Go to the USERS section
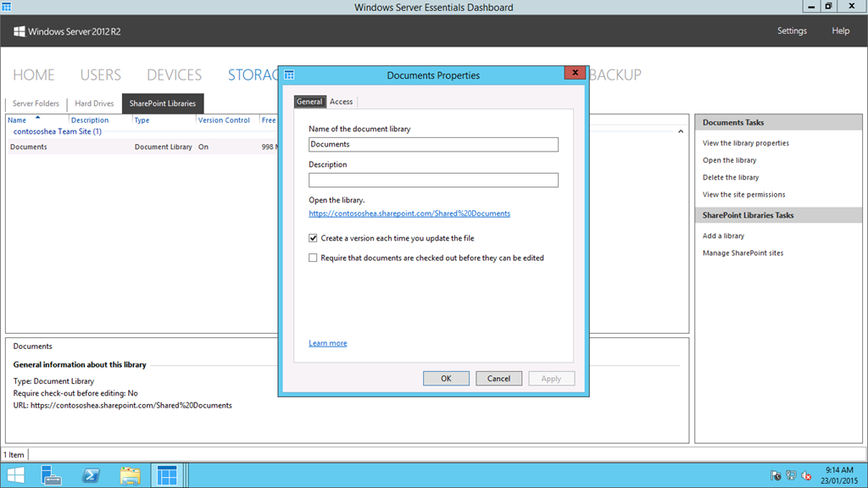The height and width of the screenshot is (488, 868). click(101, 75)
